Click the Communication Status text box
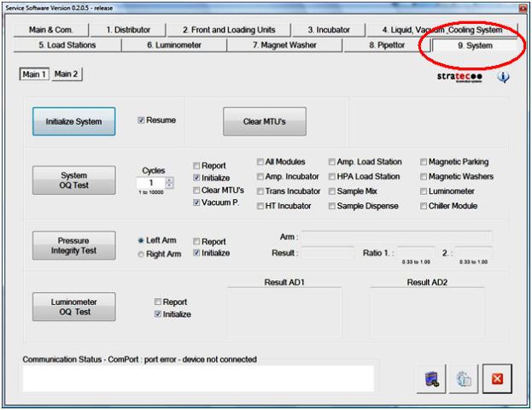 point(198,378)
